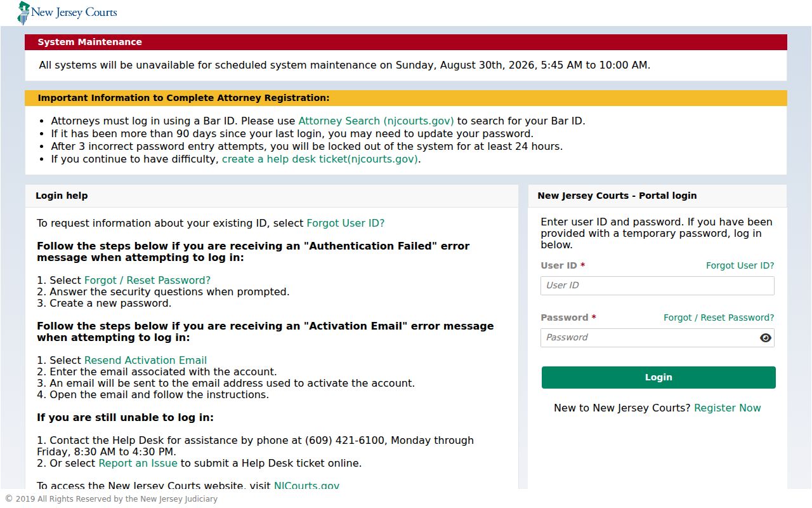812x508 pixels.
Task: Click the New Jersey Courts logo
Action: [x=67, y=13]
